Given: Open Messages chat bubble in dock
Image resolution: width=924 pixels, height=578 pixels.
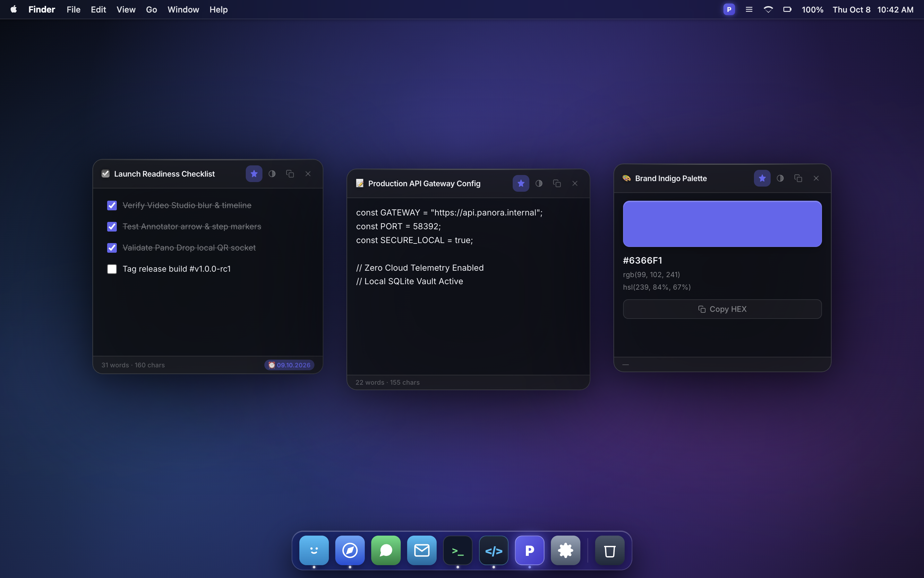Looking at the screenshot, I should click(x=386, y=550).
